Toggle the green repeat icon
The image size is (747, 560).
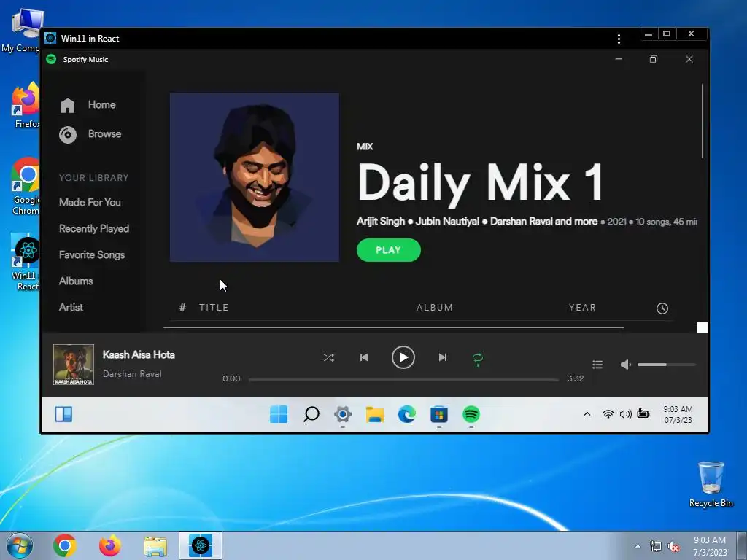478,358
